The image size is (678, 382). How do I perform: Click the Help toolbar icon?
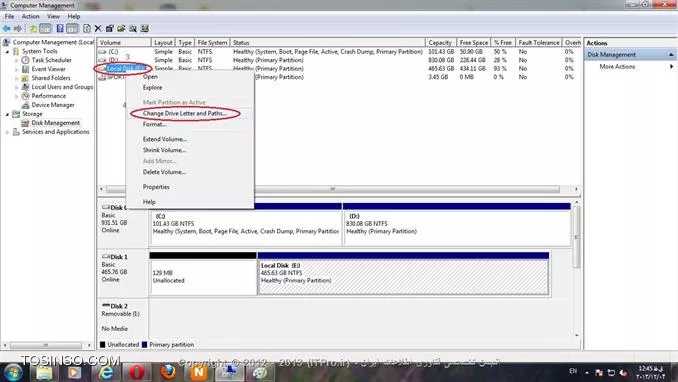click(60, 29)
